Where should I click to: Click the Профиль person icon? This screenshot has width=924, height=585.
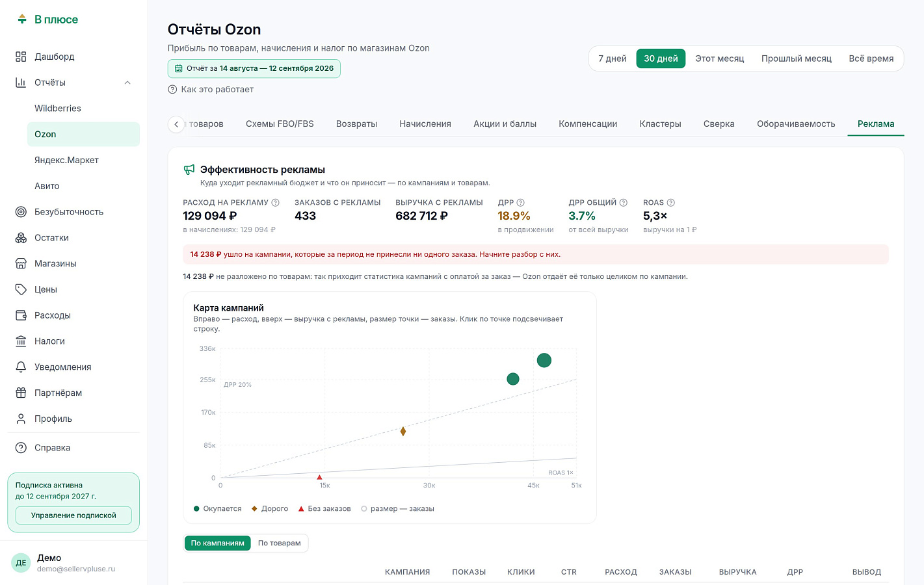coord(21,419)
